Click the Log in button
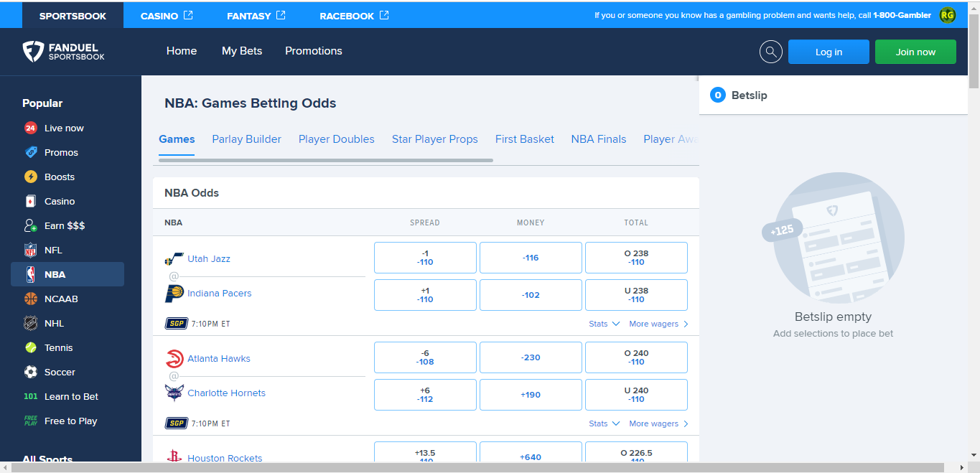The width and height of the screenshot is (980, 473). click(829, 52)
